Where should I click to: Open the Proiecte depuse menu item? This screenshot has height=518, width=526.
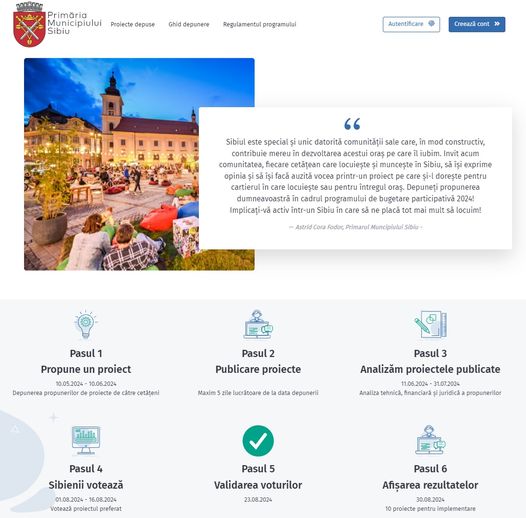coord(133,24)
